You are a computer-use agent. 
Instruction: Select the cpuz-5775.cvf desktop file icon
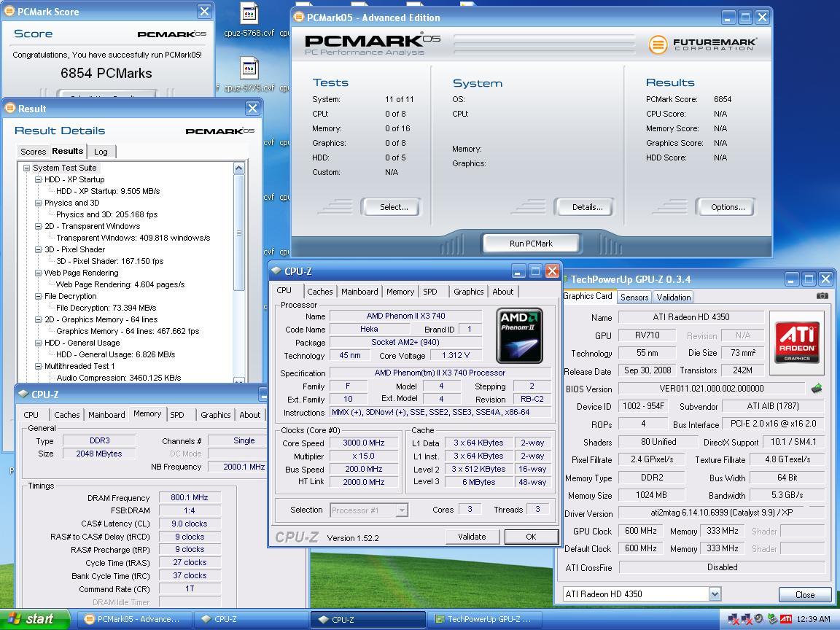pyautogui.click(x=249, y=74)
